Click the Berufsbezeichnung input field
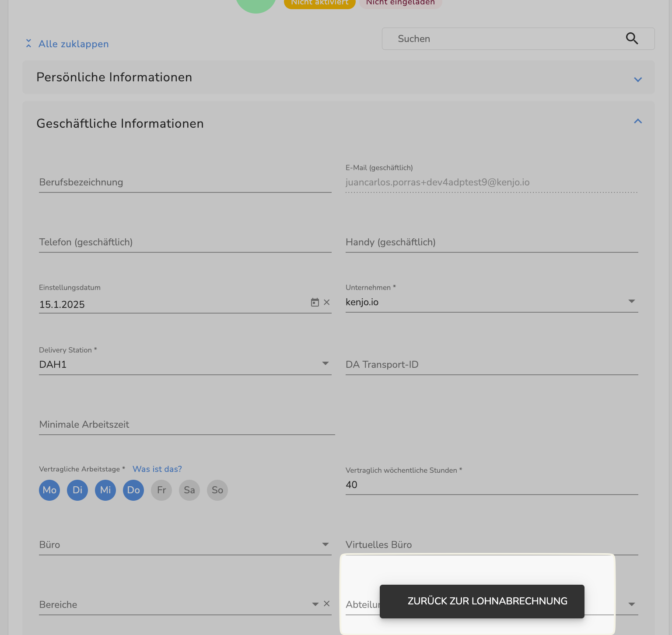Image resolution: width=672 pixels, height=635 pixels. tap(185, 182)
